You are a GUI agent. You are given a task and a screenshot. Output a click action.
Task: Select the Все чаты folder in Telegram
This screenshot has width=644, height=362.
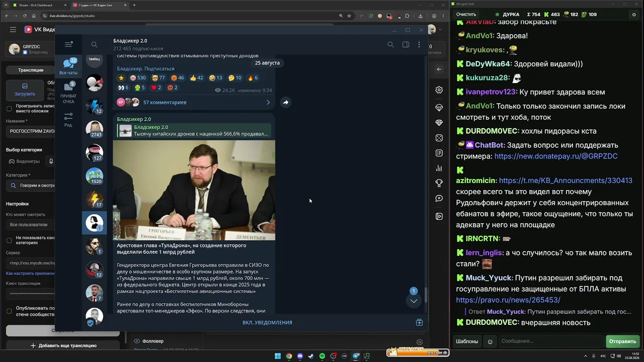pyautogui.click(x=68, y=66)
